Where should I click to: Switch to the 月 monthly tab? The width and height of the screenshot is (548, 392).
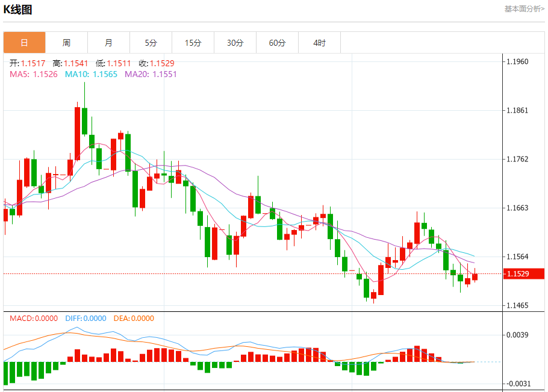108,43
